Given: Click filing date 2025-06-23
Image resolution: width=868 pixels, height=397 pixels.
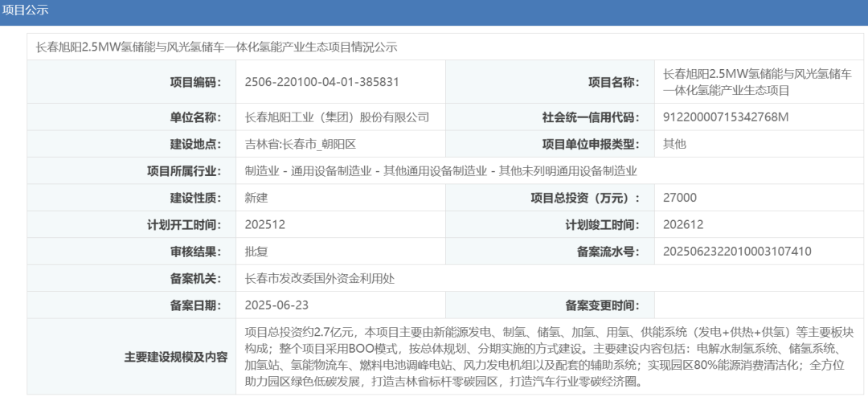Looking at the screenshot, I should [x=276, y=305].
